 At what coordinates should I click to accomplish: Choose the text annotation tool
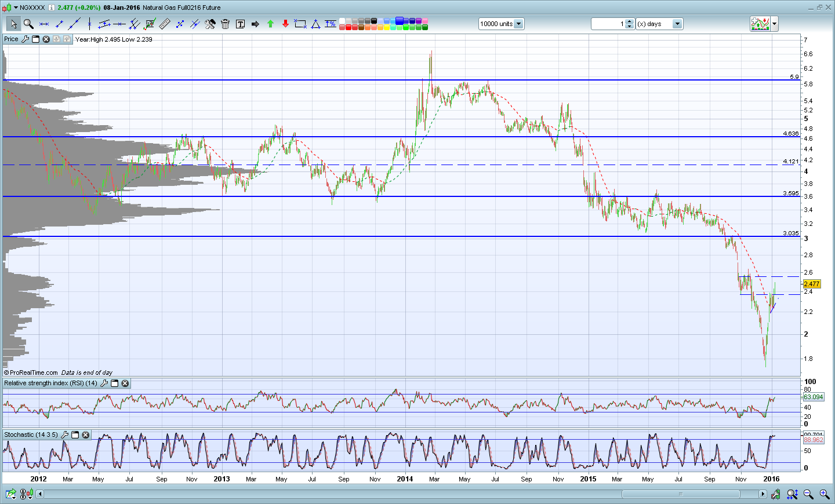[240, 24]
